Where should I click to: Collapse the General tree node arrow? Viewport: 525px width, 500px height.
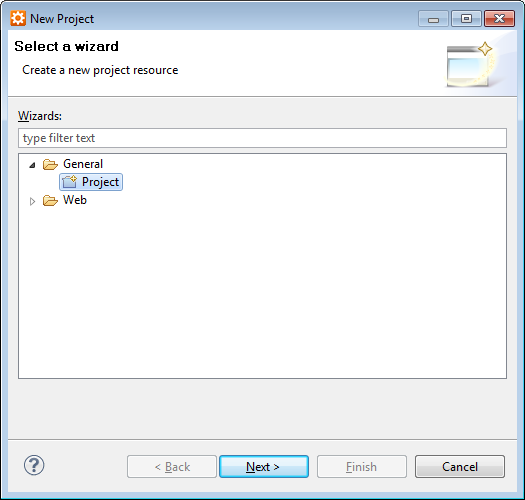pyautogui.click(x=32, y=165)
